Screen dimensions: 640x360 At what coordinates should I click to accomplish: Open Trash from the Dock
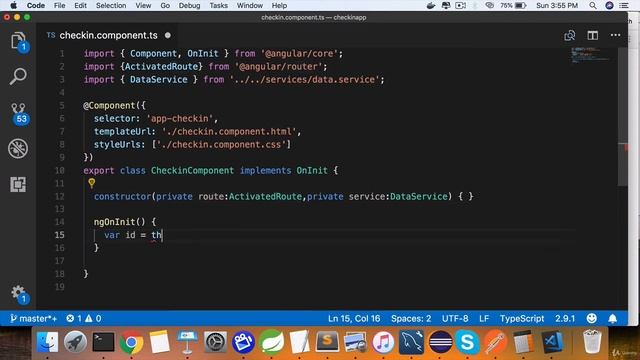tap(591, 342)
